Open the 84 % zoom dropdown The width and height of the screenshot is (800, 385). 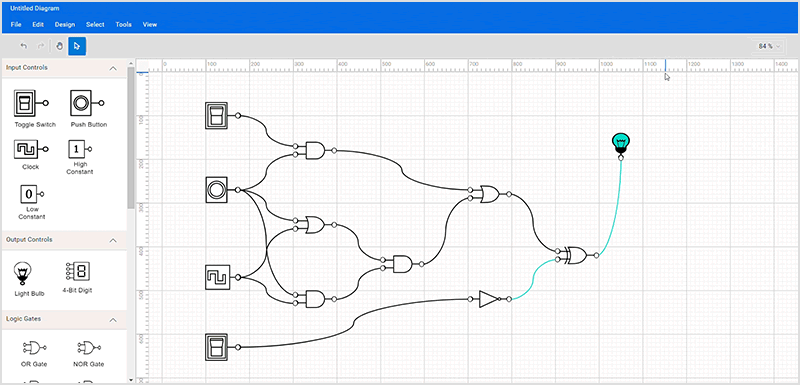pos(769,46)
